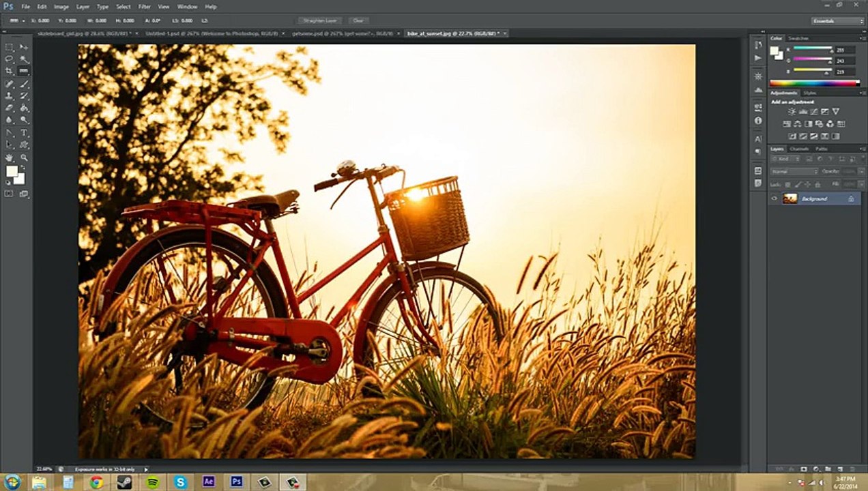Toggle lock position
The width and height of the screenshot is (868, 491).
[807, 185]
